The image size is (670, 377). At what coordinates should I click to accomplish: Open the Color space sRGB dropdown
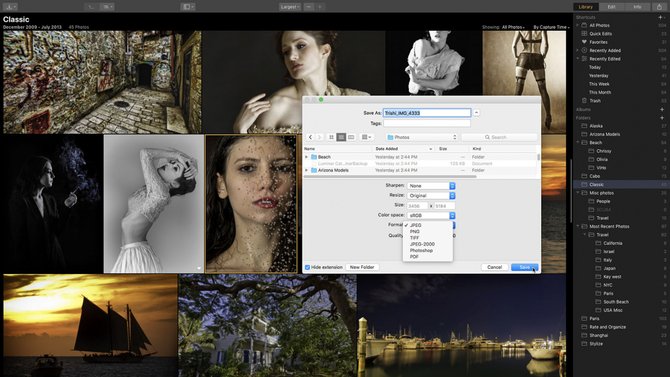431,215
